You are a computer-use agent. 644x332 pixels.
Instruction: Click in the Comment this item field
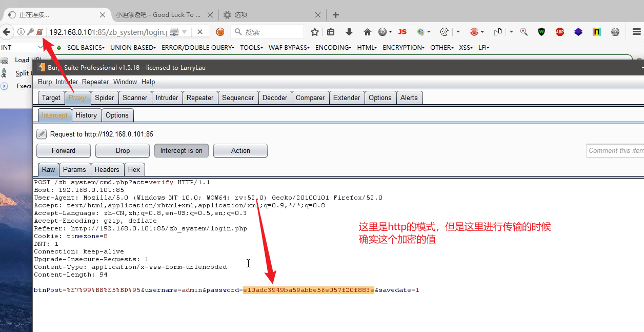615,150
